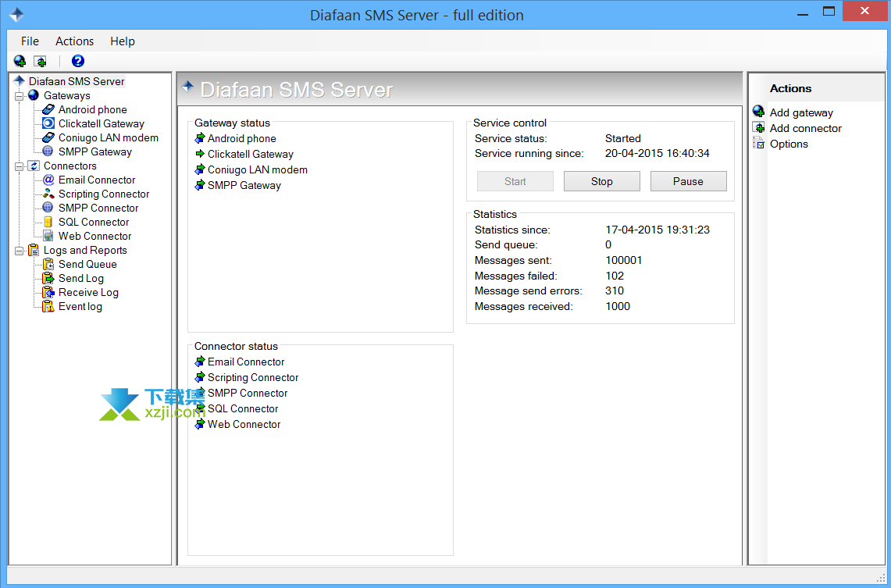Click the Messages failed value 102
This screenshot has height=588, width=891.
pyautogui.click(x=615, y=276)
